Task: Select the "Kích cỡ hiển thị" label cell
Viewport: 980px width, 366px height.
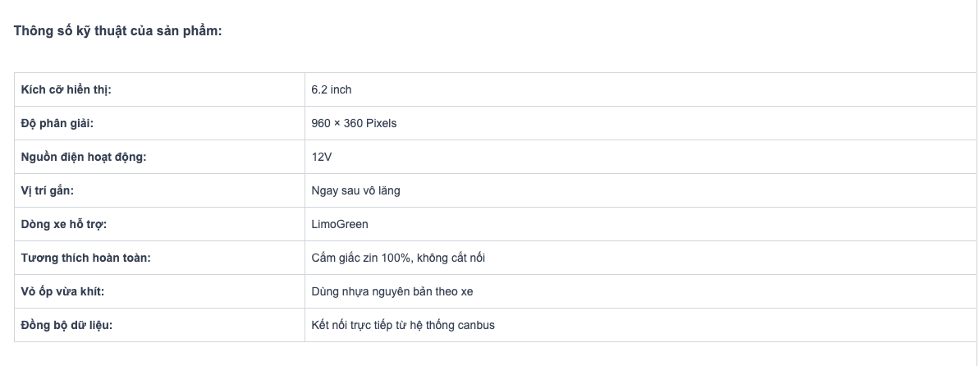Action: 66,89
